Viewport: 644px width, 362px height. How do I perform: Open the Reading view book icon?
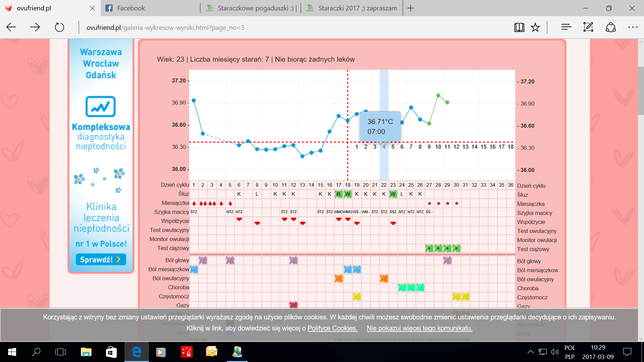519,27
